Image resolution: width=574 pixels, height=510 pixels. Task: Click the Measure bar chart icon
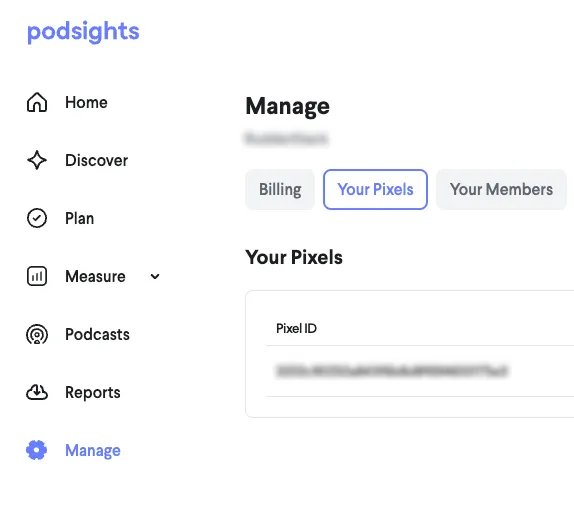[37, 276]
